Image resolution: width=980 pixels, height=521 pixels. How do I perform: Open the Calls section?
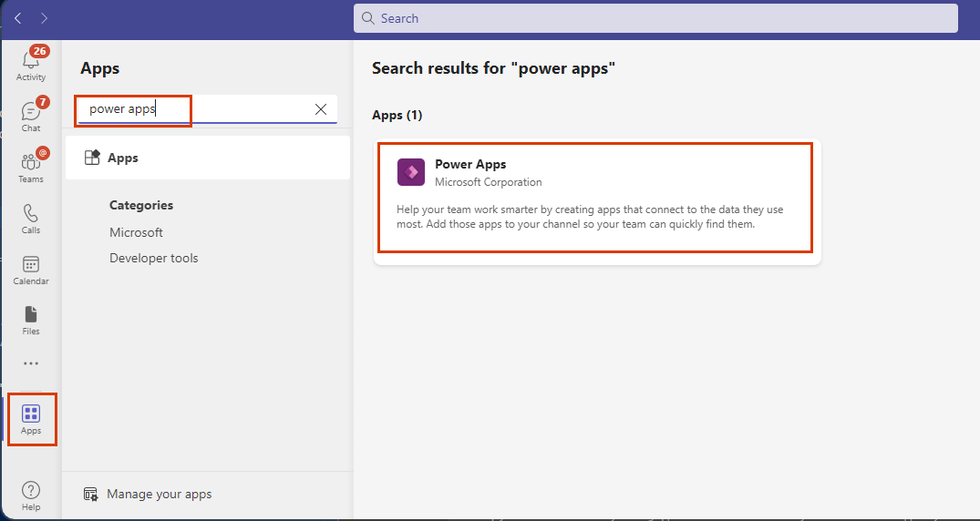31,218
